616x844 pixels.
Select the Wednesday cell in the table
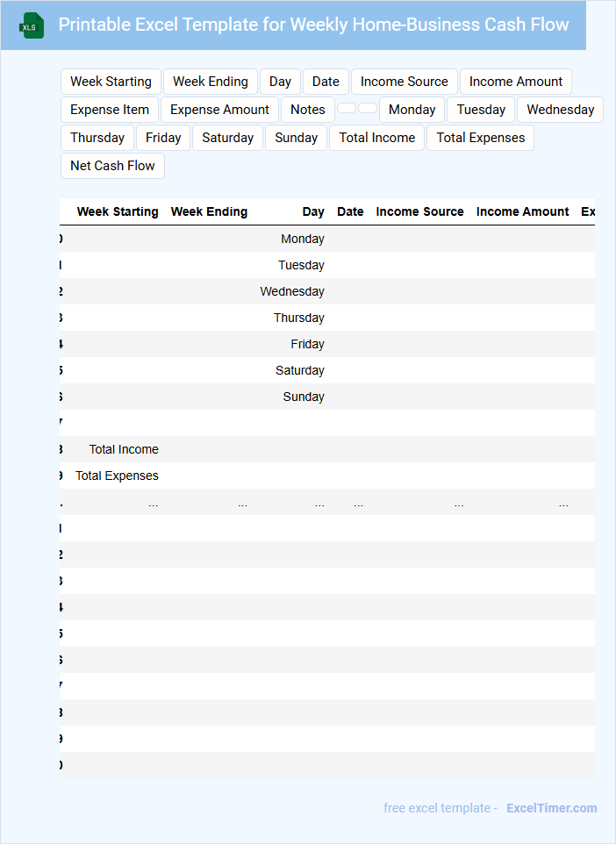pos(292,292)
